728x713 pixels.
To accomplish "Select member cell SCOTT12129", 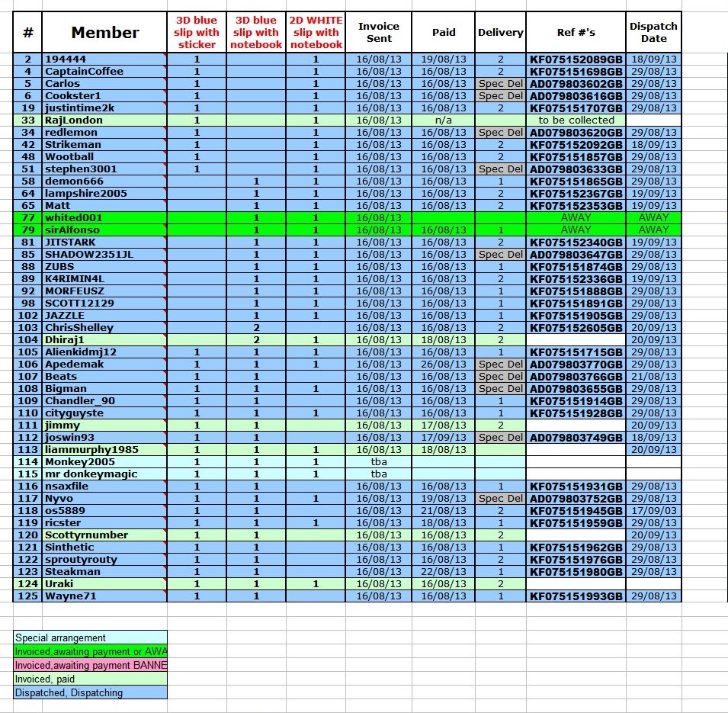I will pos(104,304).
